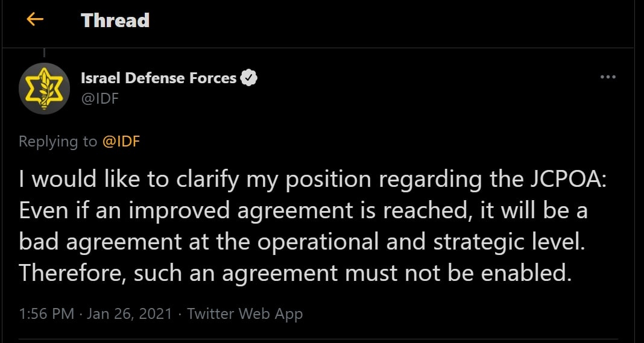Click the 'Replying to' label

point(58,142)
